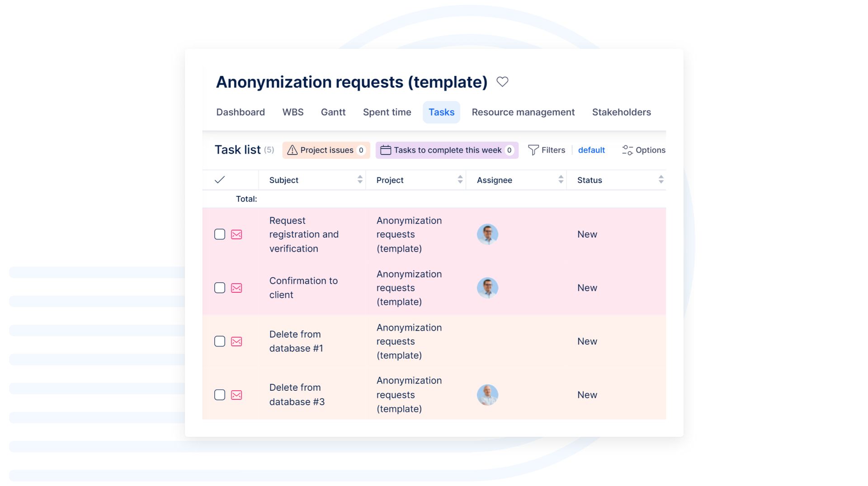Sort by the Status column arrows
The width and height of the screenshot is (868, 486).
tap(660, 180)
